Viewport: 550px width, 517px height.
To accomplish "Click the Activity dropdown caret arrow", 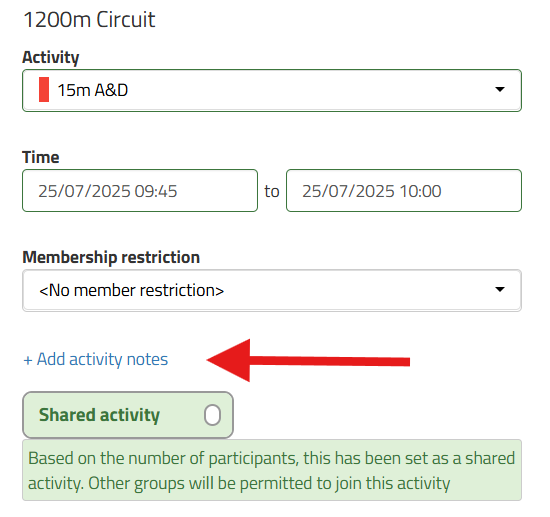I will (500, 89).
